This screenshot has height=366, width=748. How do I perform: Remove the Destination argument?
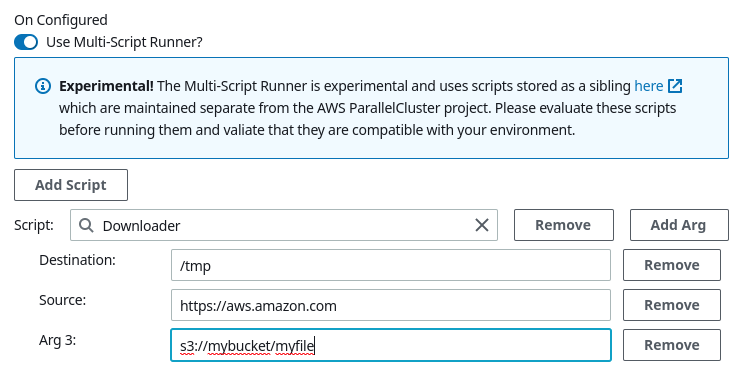(672, 265)
